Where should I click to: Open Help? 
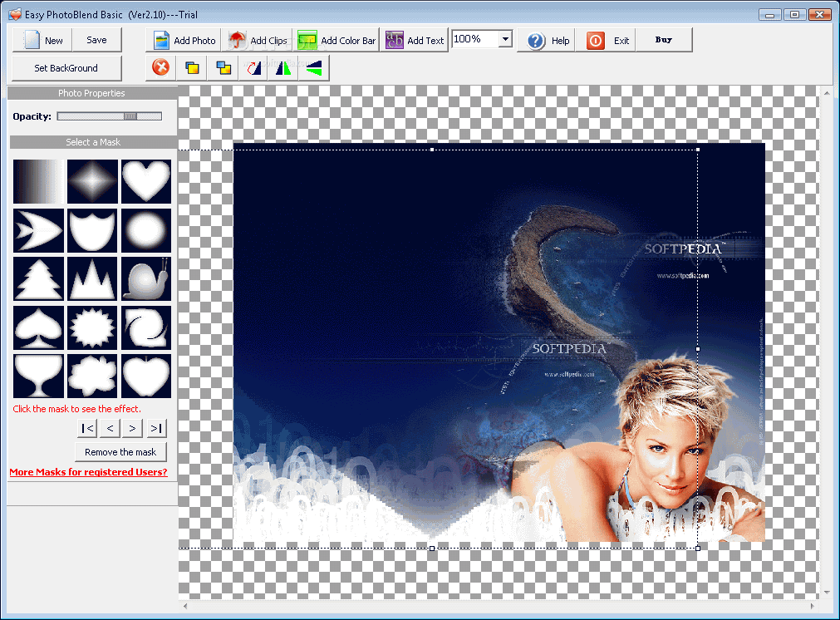tap(547, 40)
